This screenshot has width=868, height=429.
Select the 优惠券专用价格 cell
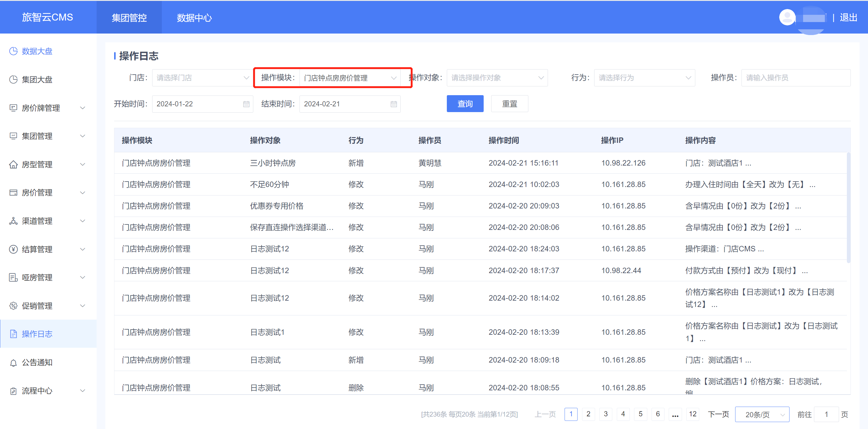277,206
